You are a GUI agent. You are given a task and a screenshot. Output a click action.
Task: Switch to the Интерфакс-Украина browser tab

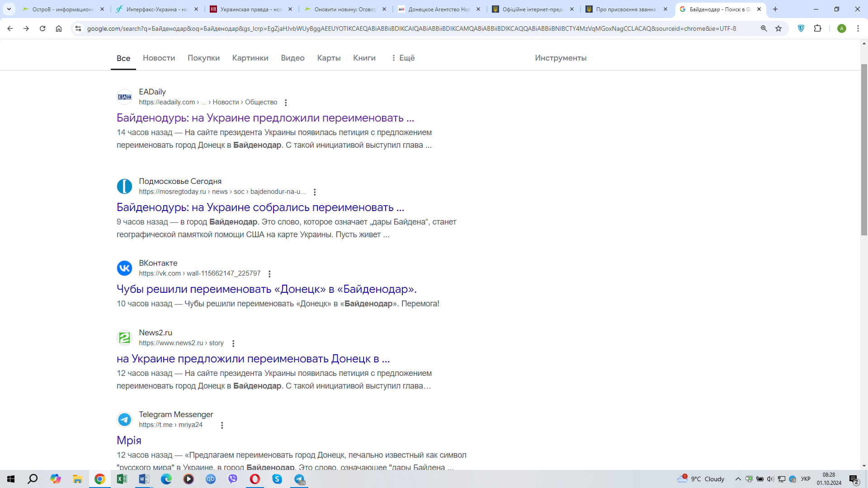[x=156, y=9]
